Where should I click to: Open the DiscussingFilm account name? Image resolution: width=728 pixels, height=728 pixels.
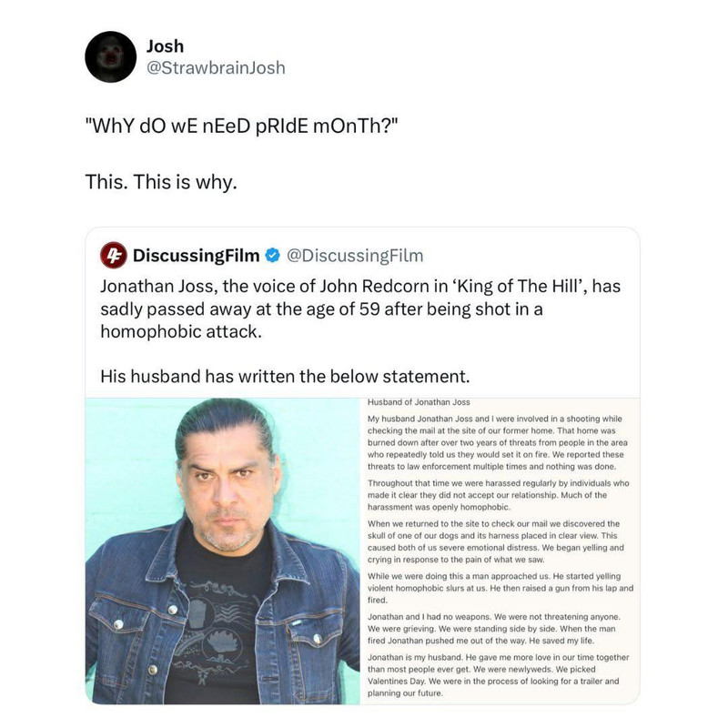(196, 256)
